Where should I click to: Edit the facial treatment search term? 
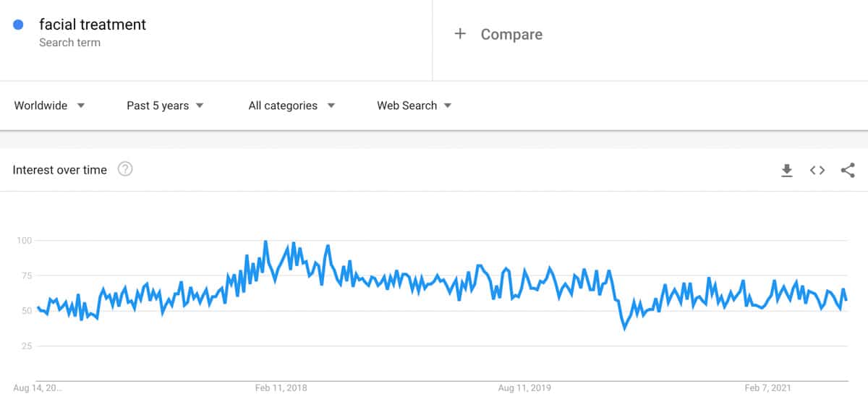93,25
